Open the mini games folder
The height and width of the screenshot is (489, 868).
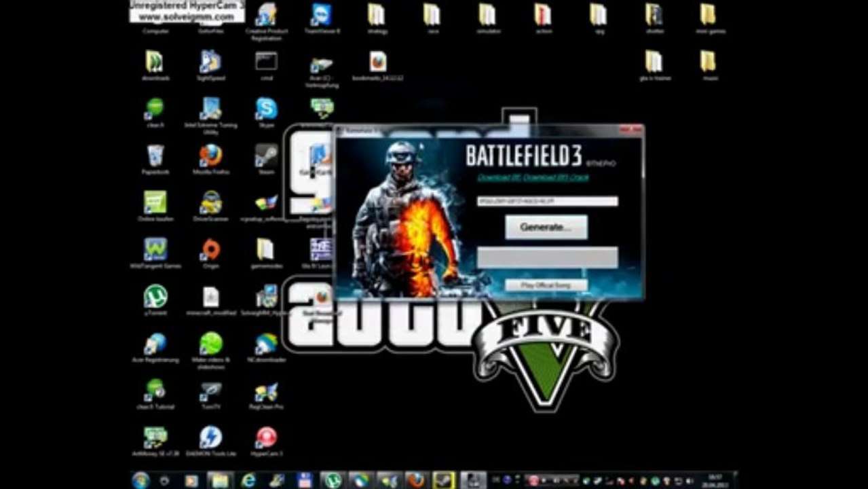coord(709,18)
